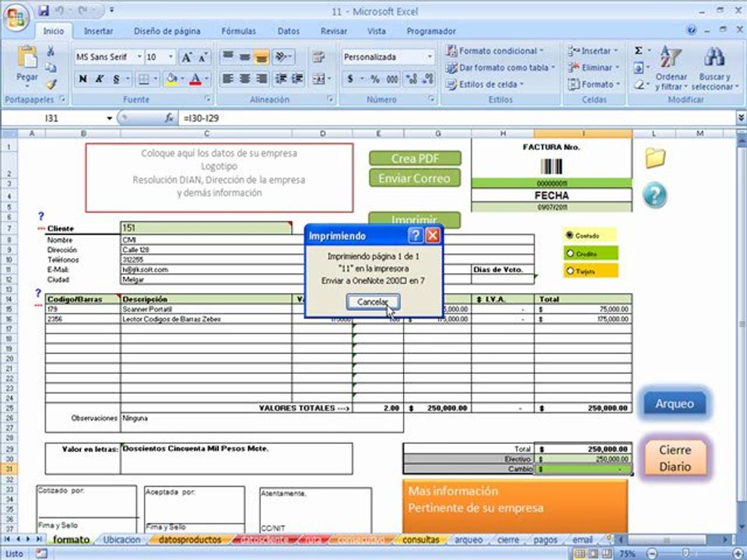Viewport: 747px width, 560px height.
Task: Adjust the zoom slider in status bar
Action: pyautogui.click(x=685, y=553)
